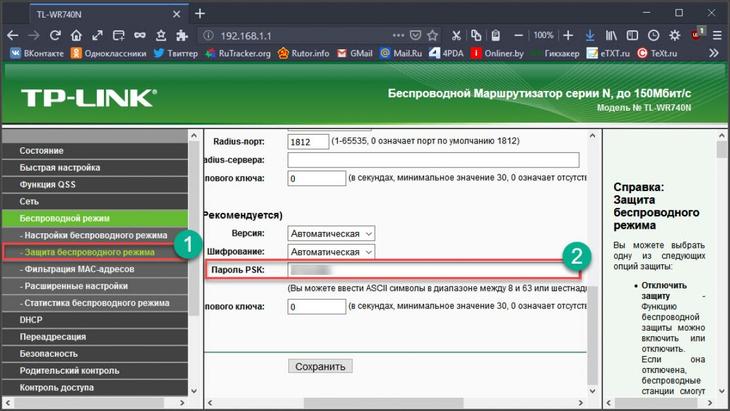Click the fullscreen arrows toolbar icon

point(97,35)
